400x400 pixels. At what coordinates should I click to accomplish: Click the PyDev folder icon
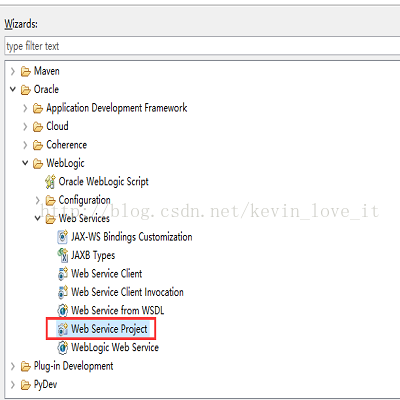pyautogui.click(x=26, y=385)
